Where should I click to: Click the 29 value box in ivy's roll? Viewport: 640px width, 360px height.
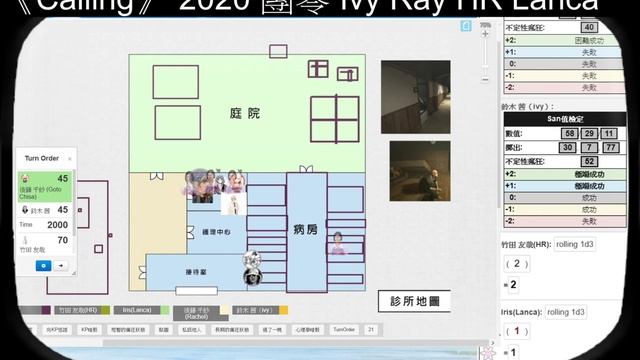(589, 133)
